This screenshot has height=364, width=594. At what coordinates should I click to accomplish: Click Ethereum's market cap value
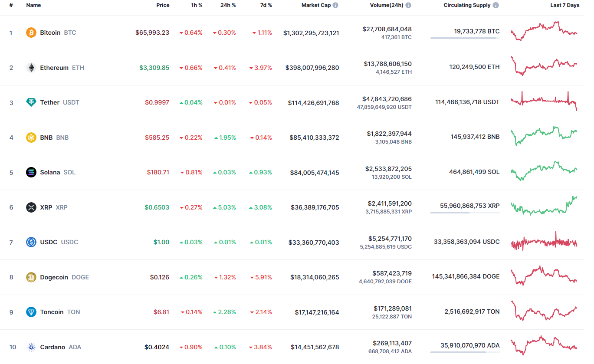312,68
